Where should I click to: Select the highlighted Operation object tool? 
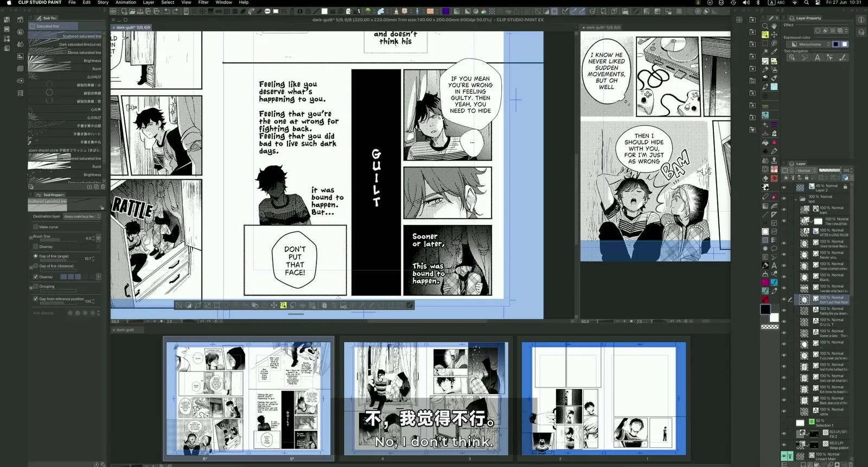click(765, 35)
